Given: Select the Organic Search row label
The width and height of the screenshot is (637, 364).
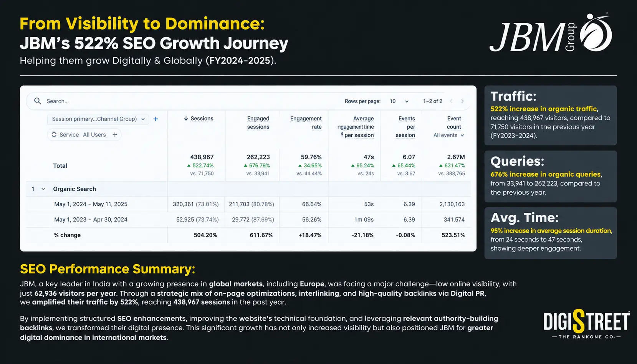Looking at the screenshot, I should 74,189.
